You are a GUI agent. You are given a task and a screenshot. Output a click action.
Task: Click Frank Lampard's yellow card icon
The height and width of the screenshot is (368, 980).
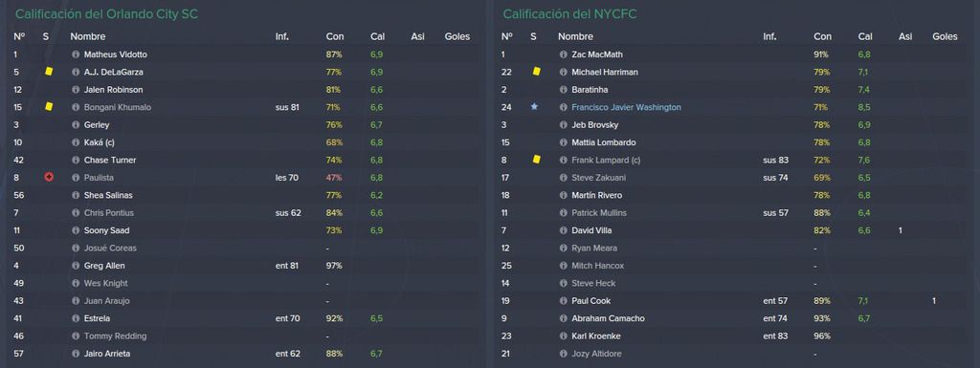[x=536, y=160]
